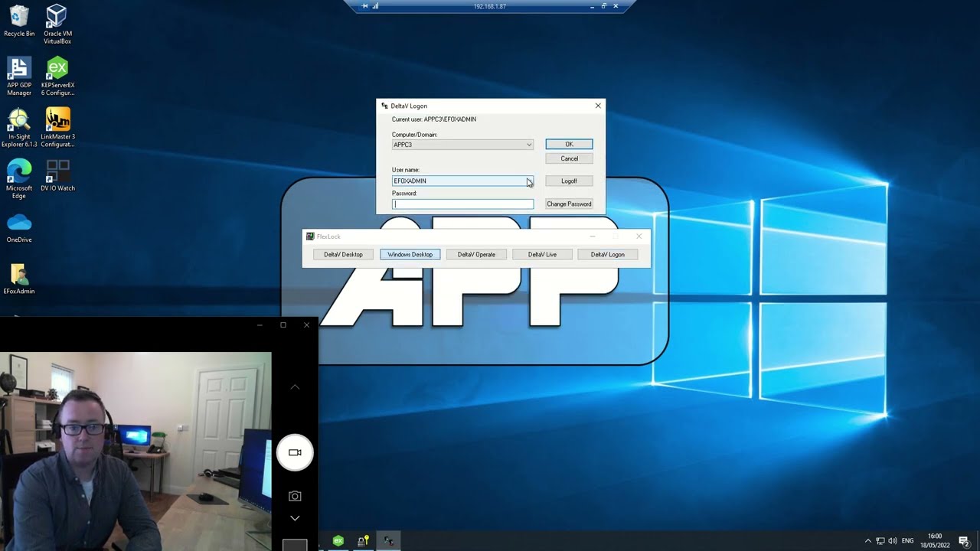Restore down the remote desktop session
980x551 pixels.
point(603,6)
